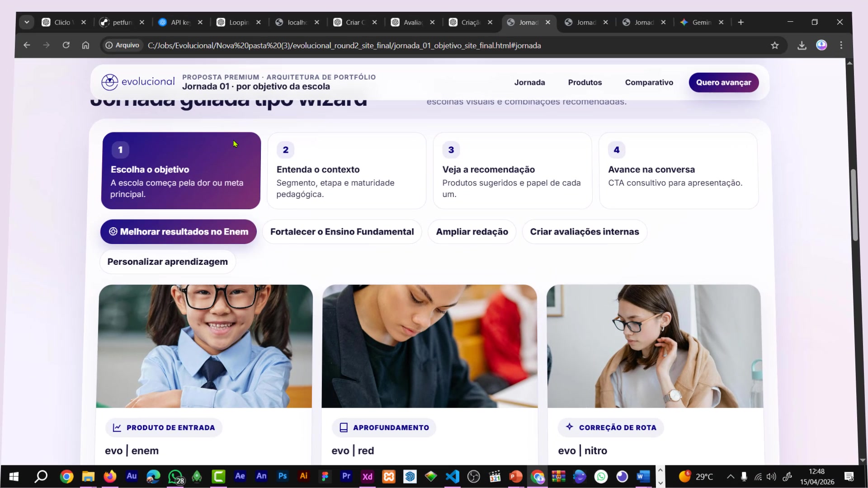Viewport: 868px width, 488px height.
Task: Click evo | enem product title
Action: pos(132,450)
